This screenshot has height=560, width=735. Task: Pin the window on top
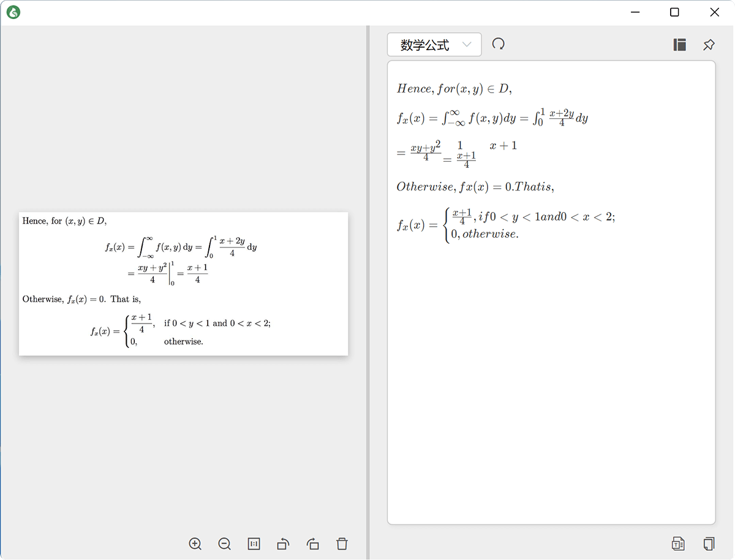click(x=709, y=45)
